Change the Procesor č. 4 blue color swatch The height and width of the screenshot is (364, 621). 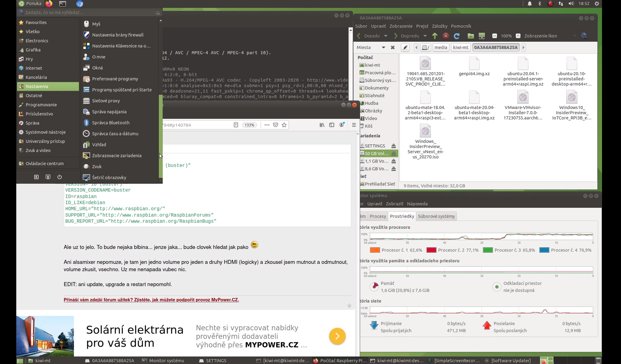[544, 250]
